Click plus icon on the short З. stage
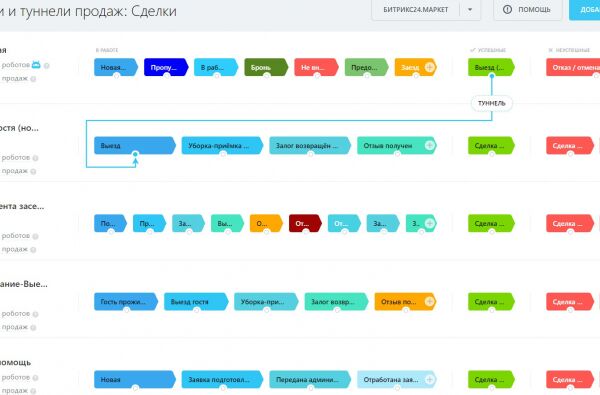The width and height of the screenshot is (600, 395). point(430,224)
